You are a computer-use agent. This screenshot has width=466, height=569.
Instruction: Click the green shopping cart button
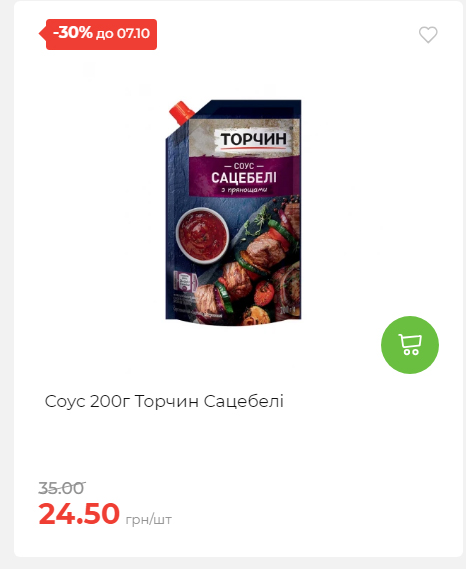[410, 345]
